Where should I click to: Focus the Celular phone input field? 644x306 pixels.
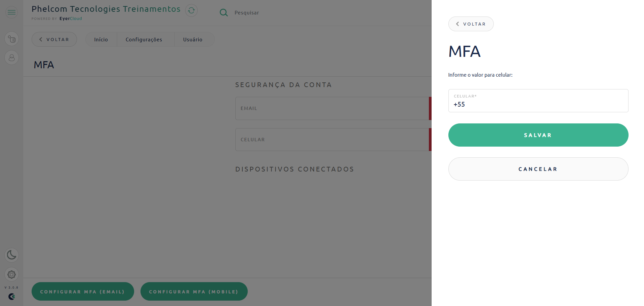pyautogui.click(x=538, y=101)
